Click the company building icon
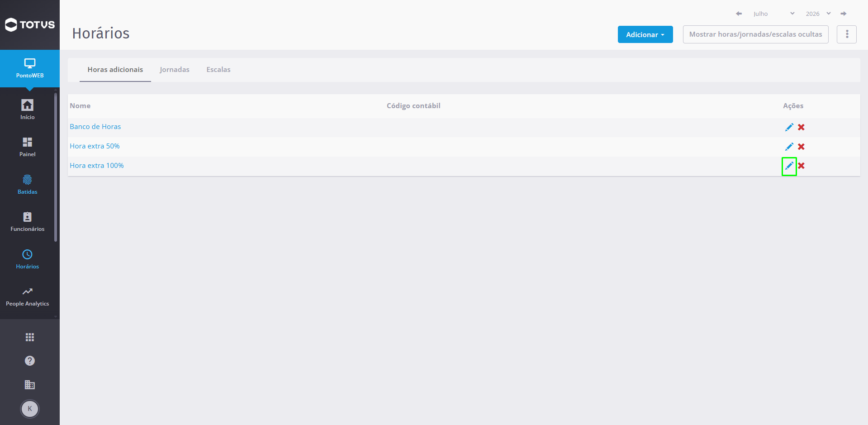The height and width of the screenshot is (425, 868). tap(30, 385)
